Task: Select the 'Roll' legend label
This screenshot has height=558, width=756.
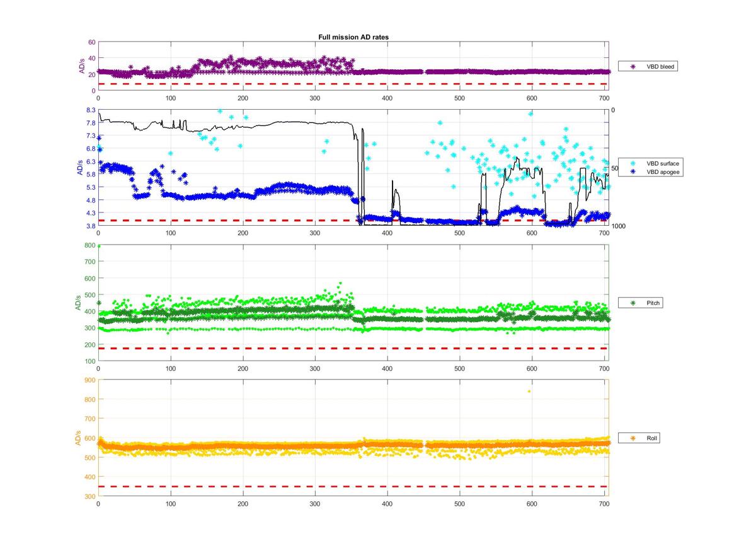Action: (x=651, y=438)
